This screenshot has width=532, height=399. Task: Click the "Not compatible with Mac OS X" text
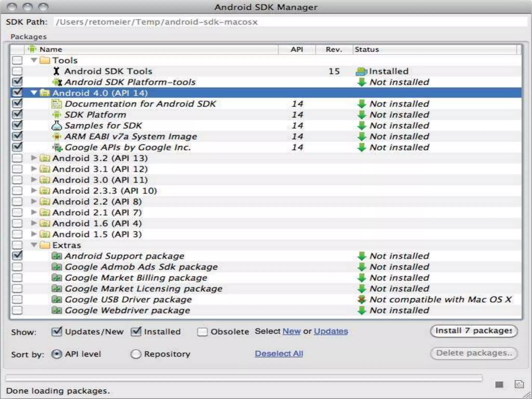[x=441, y=300]
